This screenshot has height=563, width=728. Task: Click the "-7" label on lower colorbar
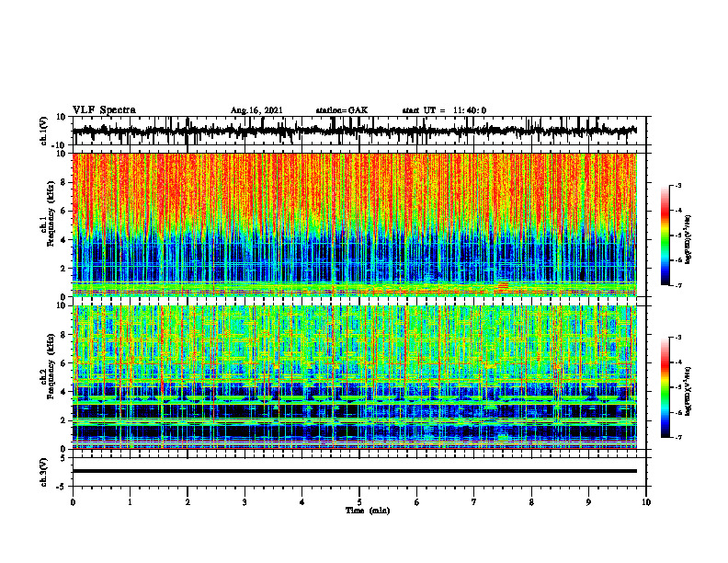coord(678,437)
